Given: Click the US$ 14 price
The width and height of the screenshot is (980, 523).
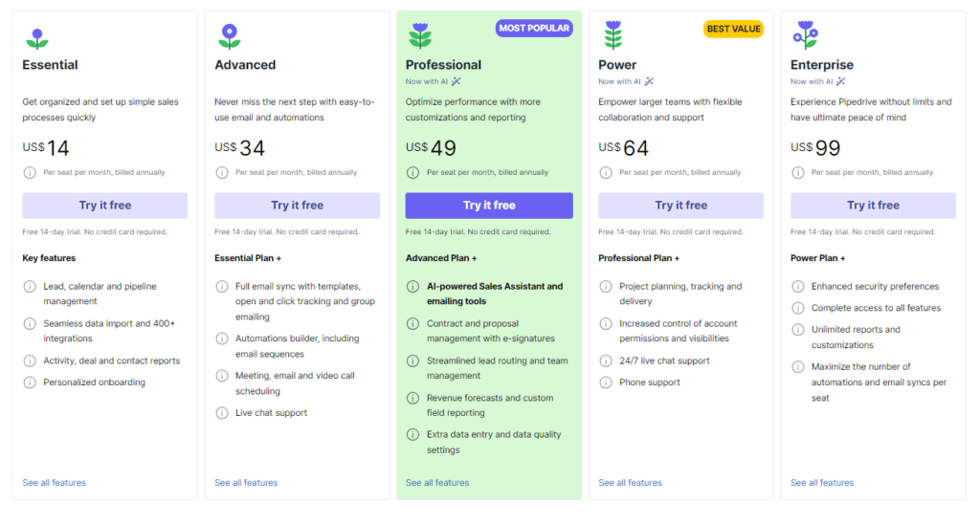Looking at the screenshot, I should coord(46,148).
